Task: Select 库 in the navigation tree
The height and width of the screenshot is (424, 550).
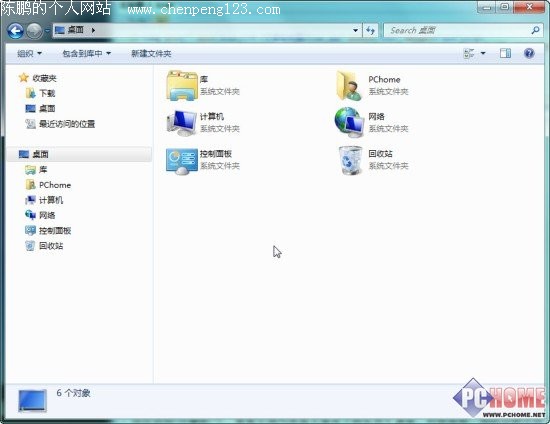Action: click(x=43, y=170)
